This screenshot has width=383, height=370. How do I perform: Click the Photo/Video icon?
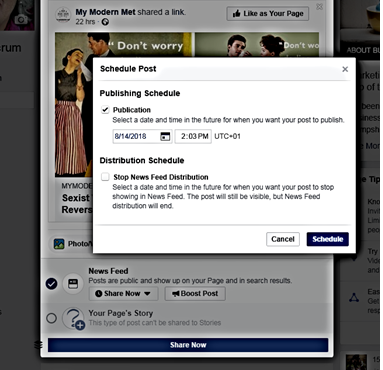[x=59, y=244]
